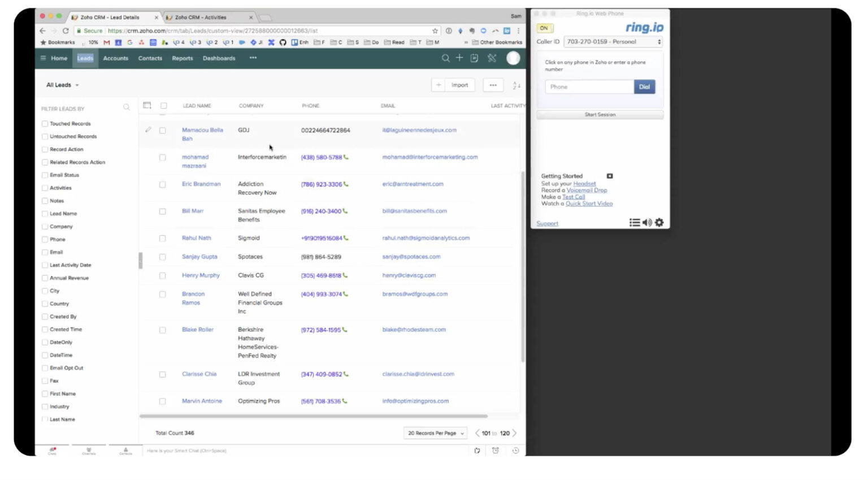The width and height of the screenshot is (868, 480).
Task: Open Zoho setup with the wrench icon
Action: [492, 58]
